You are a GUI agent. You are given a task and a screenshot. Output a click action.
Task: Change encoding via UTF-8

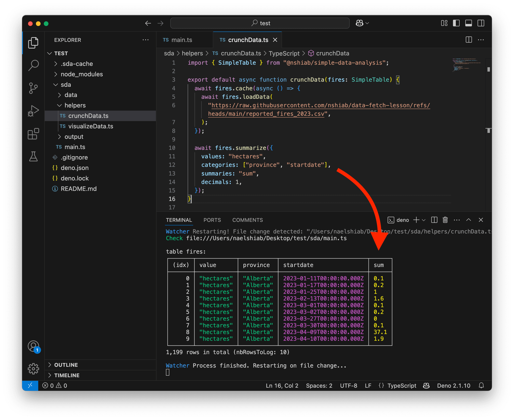click(349, 386)
